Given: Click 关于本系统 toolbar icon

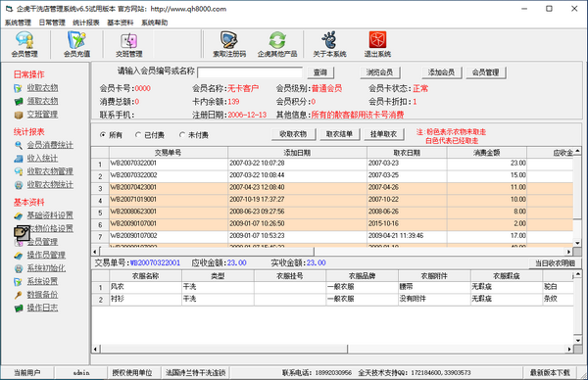Looking at the screenshot, I should tap(329, 44).
